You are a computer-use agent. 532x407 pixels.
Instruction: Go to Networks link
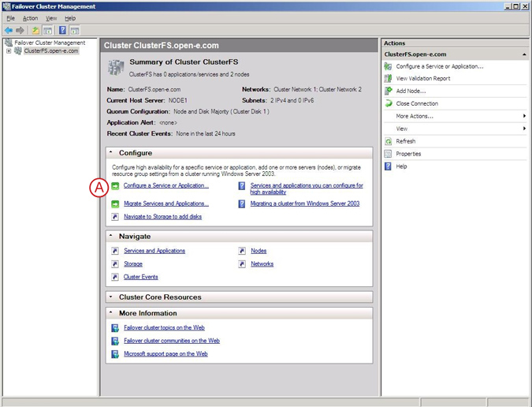[262, 263]
